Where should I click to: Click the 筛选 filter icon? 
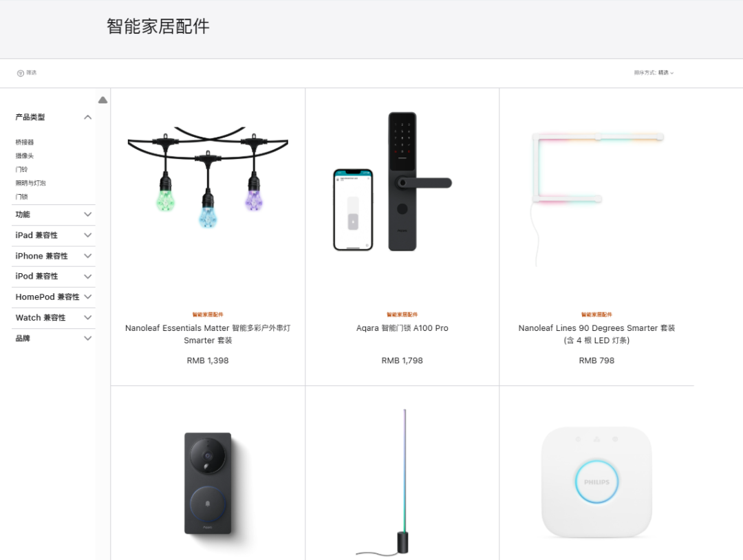(21, 73)
